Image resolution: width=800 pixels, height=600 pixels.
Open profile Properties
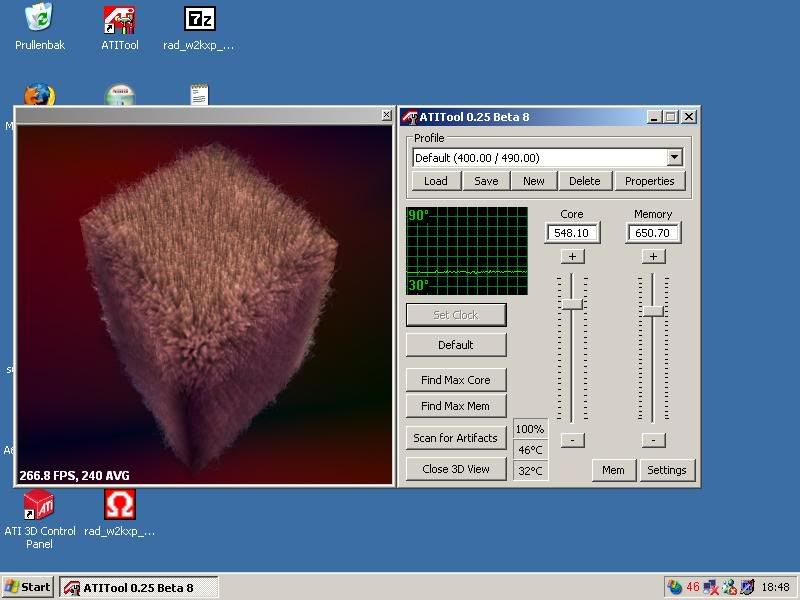tap(649, 181)
